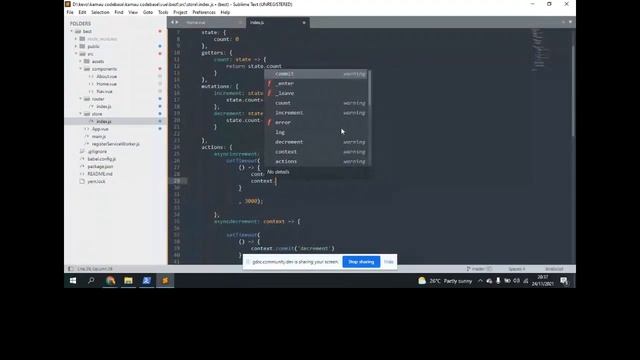
Task: Open index.js under the router folder
Action: 104,106
